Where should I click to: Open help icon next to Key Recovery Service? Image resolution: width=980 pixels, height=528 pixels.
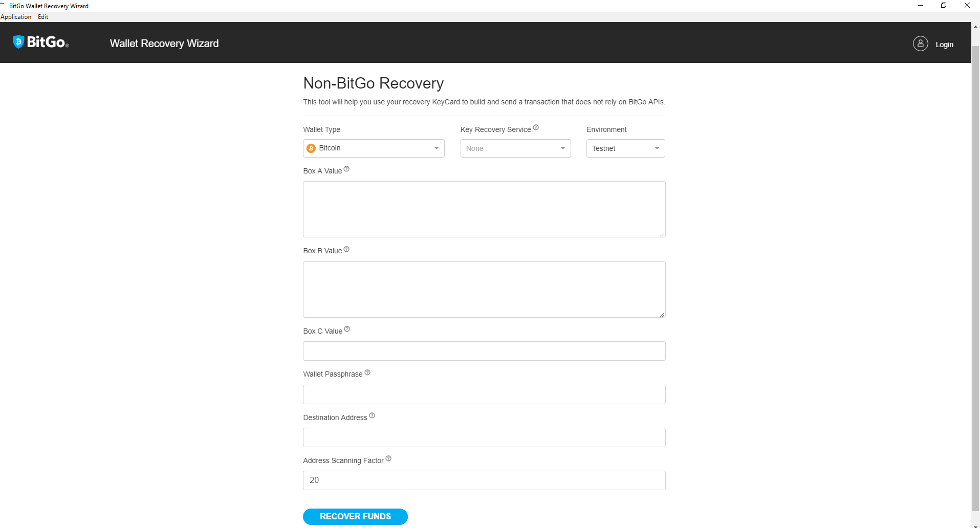(536, 127)
